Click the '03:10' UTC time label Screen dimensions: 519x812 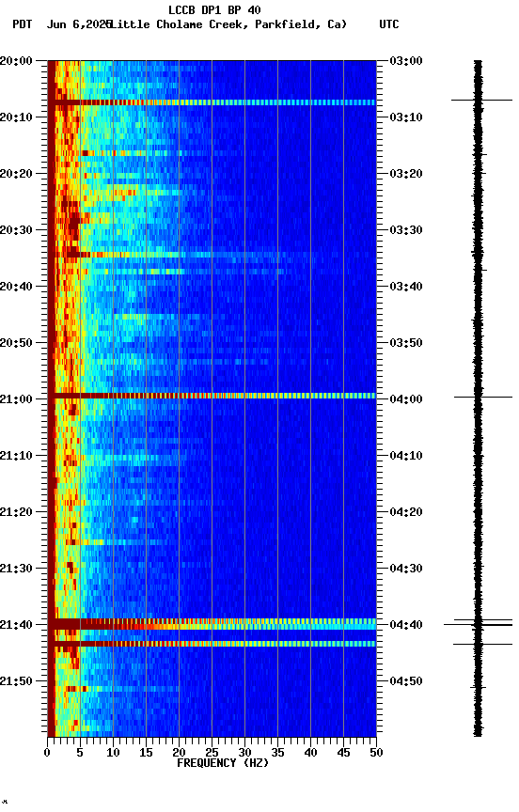406,117
